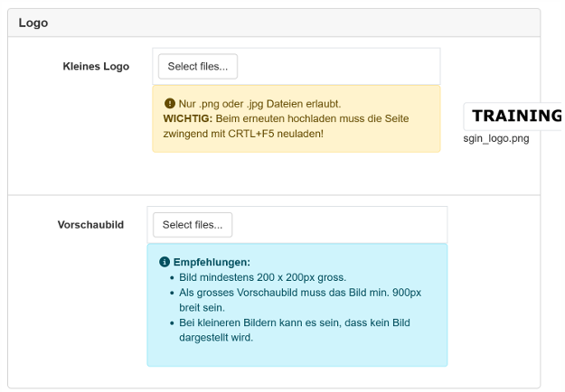Click the Vorschaubild field label
Screen dimensions: 565x392
[90, 224]
